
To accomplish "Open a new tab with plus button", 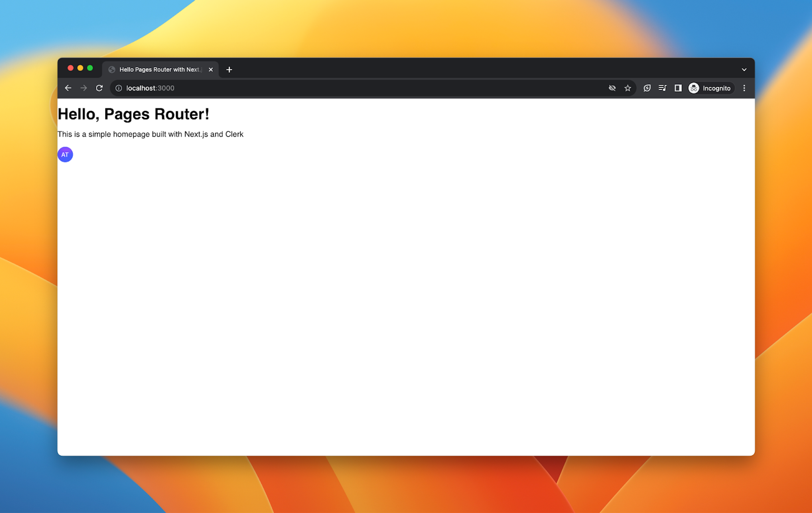I will (229, 70).
